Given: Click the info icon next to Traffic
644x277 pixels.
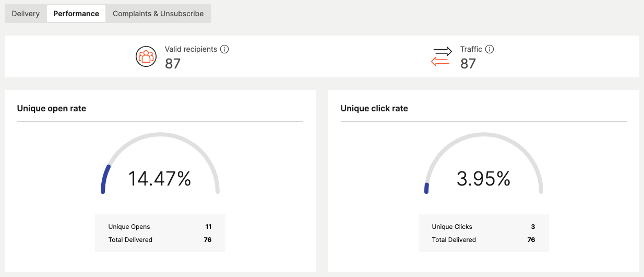Looking at the screenshot, I should click(x=489, y=49).
